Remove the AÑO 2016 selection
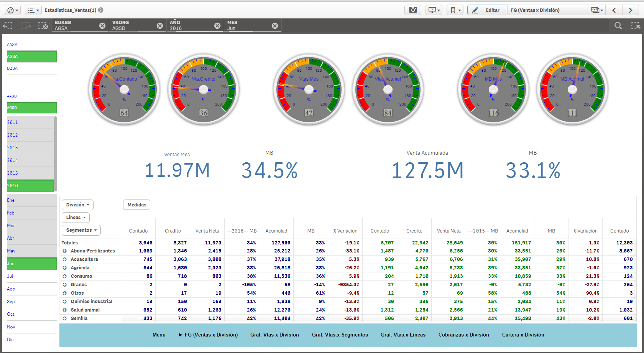644x353 pixels. point(217,26)
